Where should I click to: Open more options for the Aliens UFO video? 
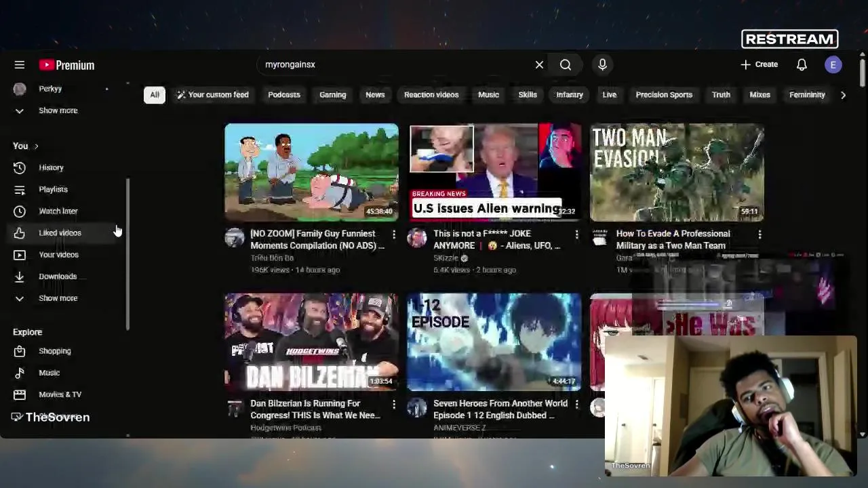coord(576,234)
